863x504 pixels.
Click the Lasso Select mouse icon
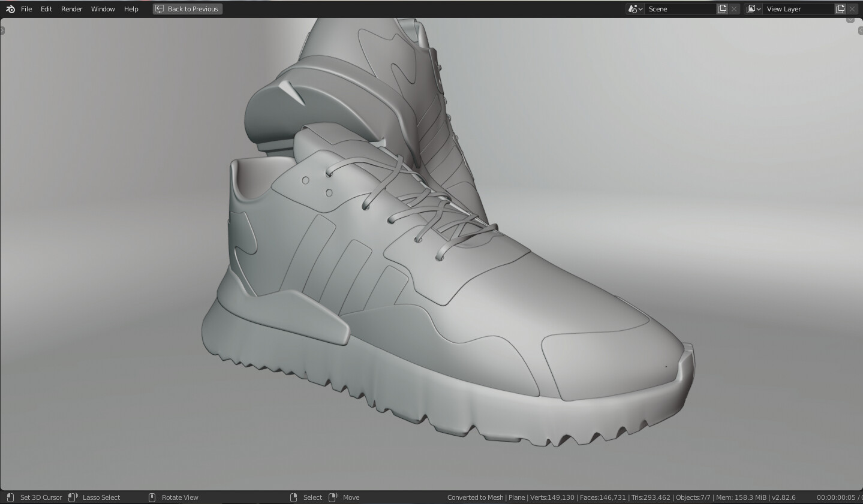(73, 497)
